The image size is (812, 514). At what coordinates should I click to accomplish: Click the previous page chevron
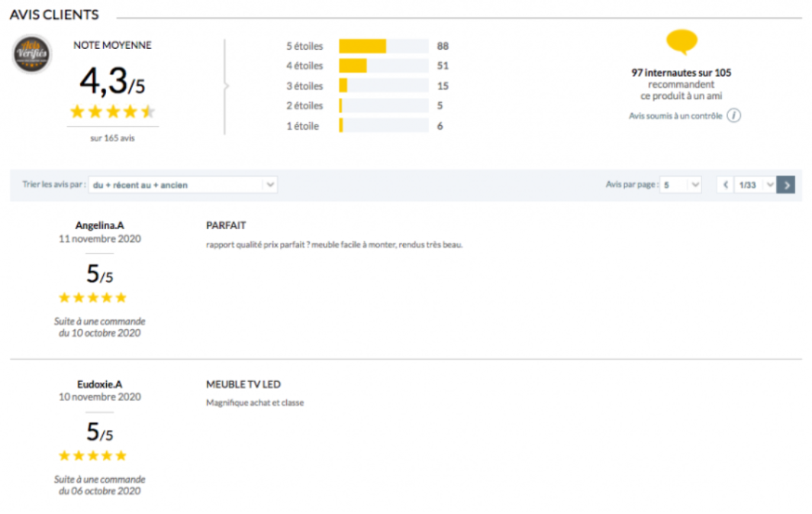click(725, 185)
